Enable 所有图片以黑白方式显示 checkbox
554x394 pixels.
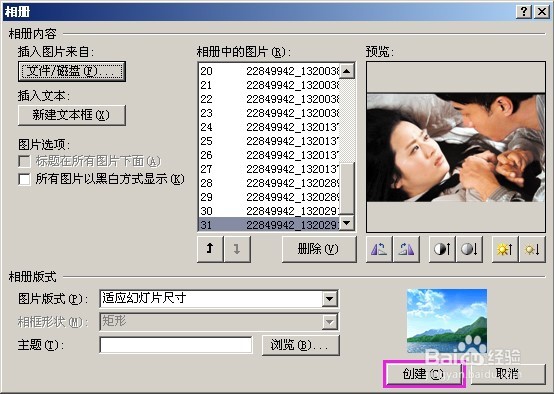[x=24, y=179]
